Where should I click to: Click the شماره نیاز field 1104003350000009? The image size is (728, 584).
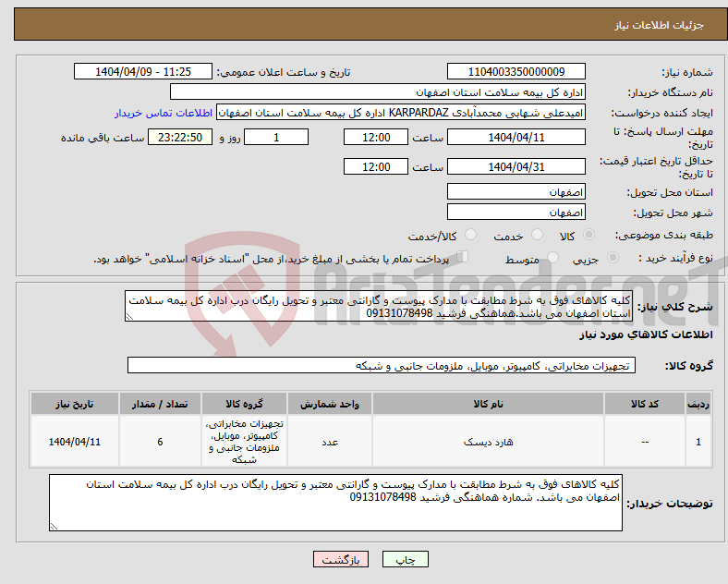pos(516,72)
